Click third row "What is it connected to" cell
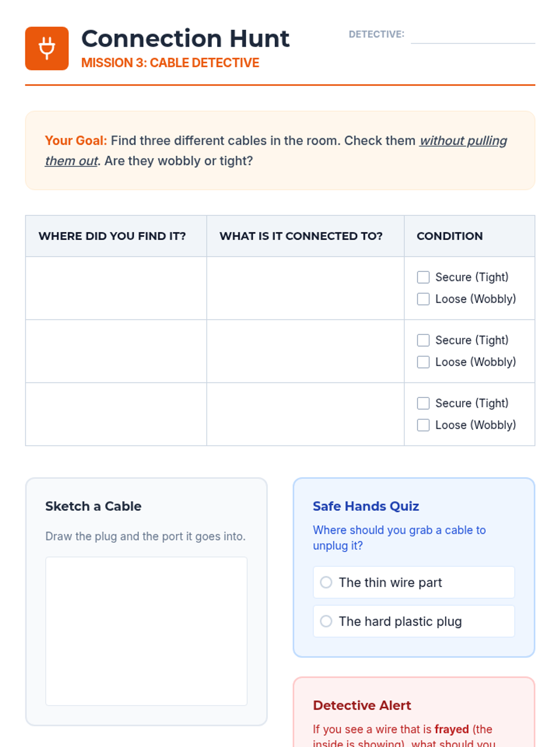The image size is (560, 747). click(x=305, y=414)
